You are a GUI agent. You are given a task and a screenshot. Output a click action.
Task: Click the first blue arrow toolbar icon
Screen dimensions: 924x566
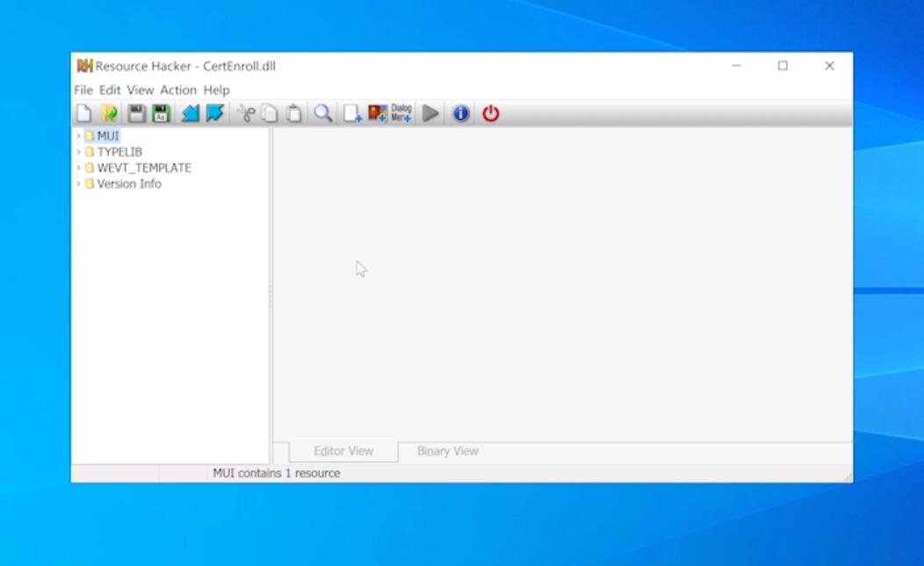click(x=190, y=113)
